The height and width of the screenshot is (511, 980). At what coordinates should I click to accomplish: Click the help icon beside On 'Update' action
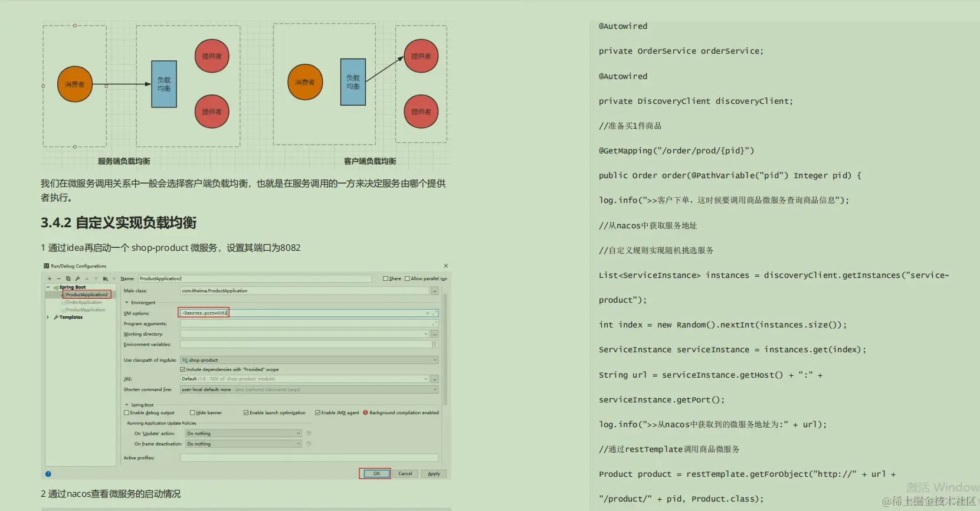(309, 433)
